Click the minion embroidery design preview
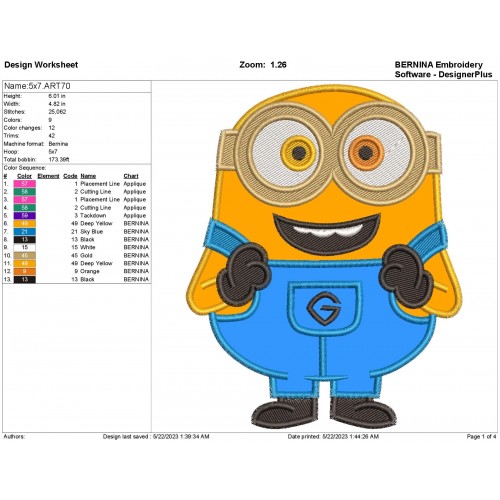 pyautogui.click(x=324, y=257)
